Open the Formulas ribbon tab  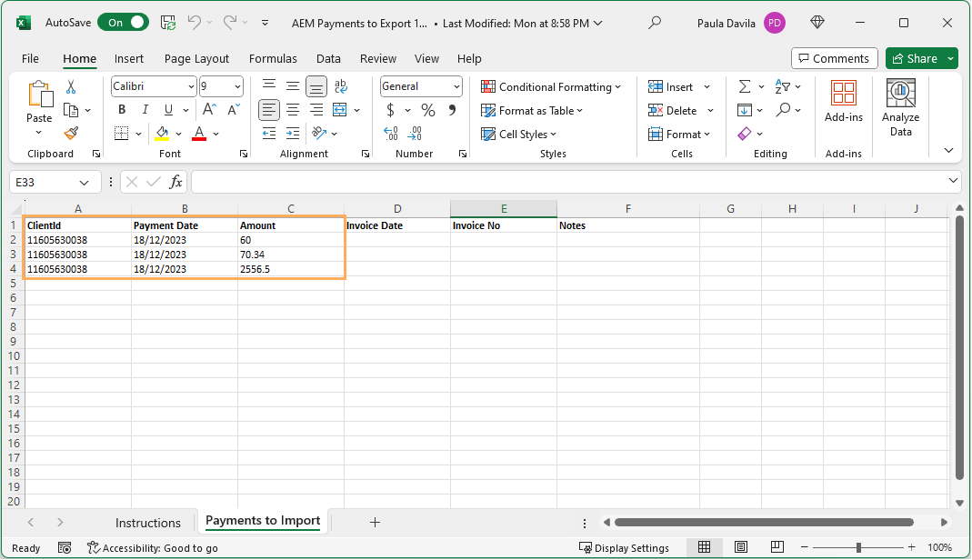[273, 58]
